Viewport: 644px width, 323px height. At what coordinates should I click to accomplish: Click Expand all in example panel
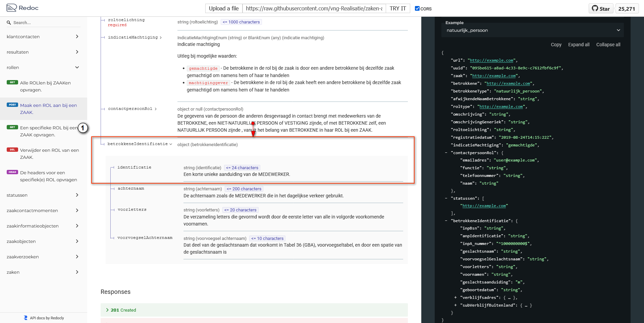pyautogui.click(x=579, y=45)
